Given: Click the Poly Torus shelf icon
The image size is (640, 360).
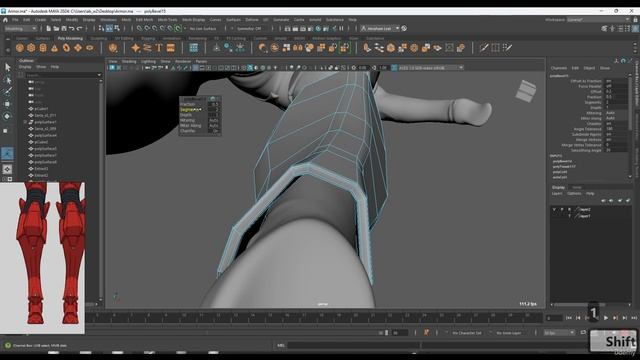Looking at the screenshot, I should tap(66, 48).
